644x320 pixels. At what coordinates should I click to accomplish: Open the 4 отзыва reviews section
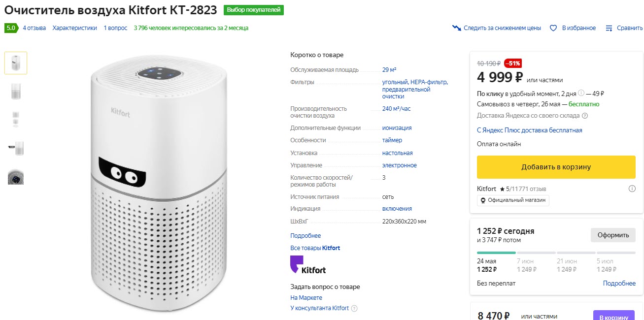pyautogui.click(x=34, y=28)
